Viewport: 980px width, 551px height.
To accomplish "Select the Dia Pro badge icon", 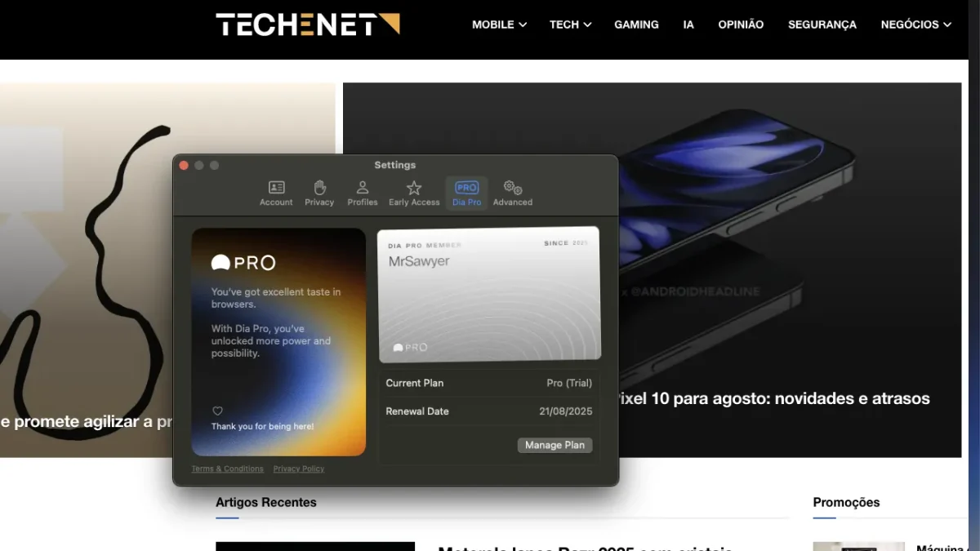I will pos(465,193).
